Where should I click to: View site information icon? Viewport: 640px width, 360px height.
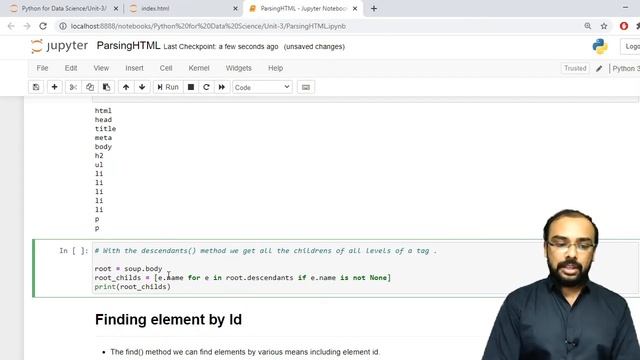62,26
